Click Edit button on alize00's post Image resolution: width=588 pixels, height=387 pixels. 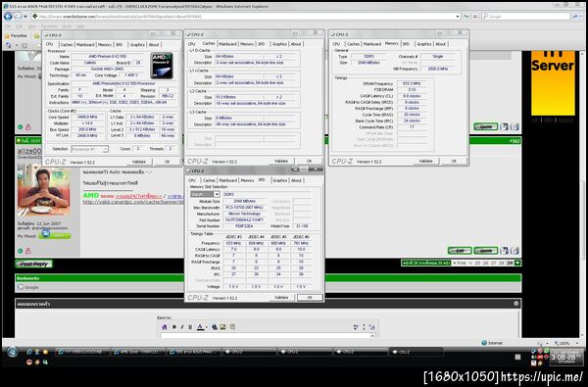(460, 251)
